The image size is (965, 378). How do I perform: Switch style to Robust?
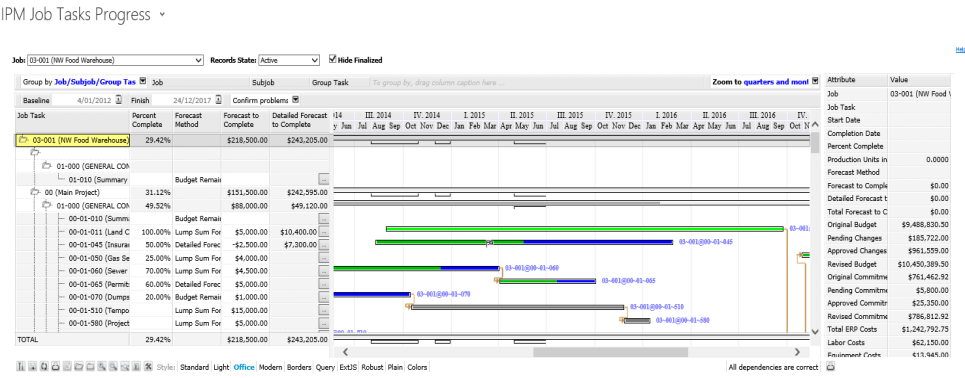[372, 368]
